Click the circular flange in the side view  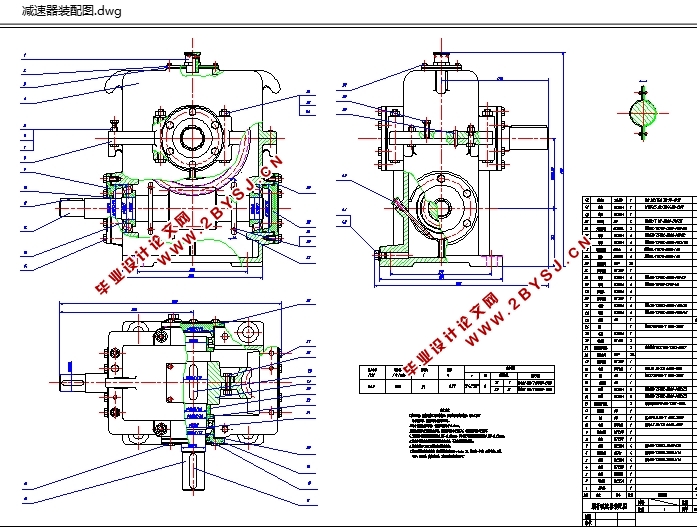pos(443,208)
